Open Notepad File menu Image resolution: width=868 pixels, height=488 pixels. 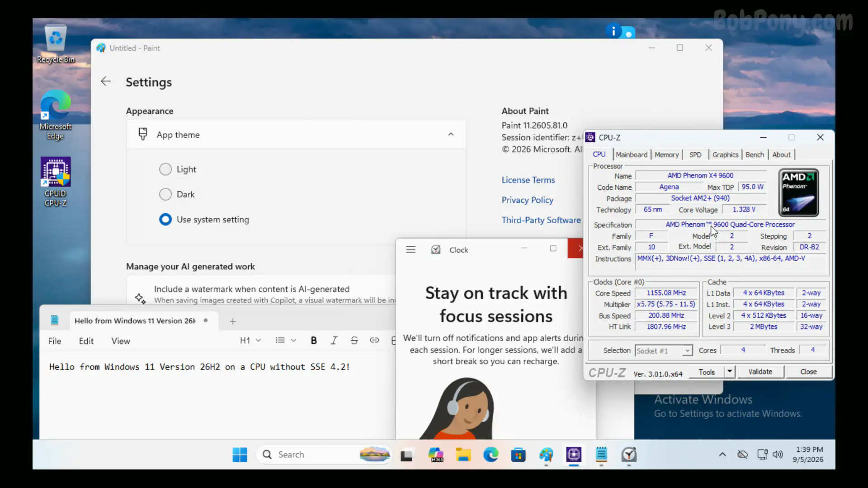(x=55, y=341)
